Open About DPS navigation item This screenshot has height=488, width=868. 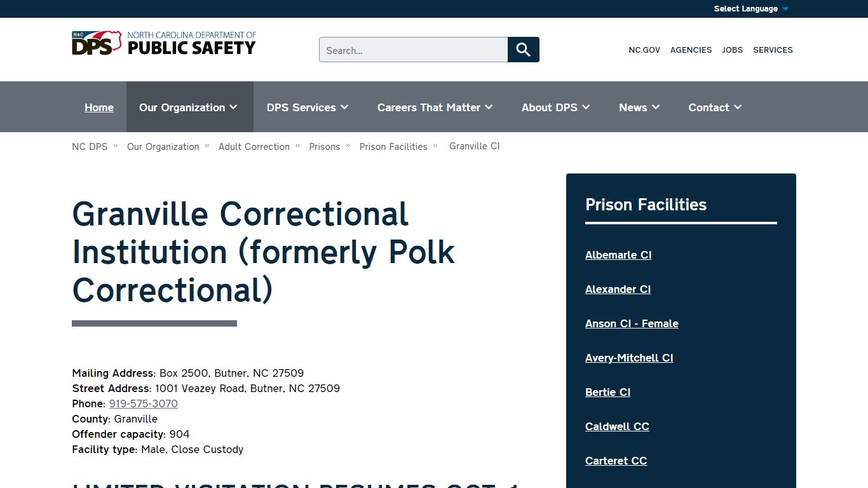pos(550,107)
